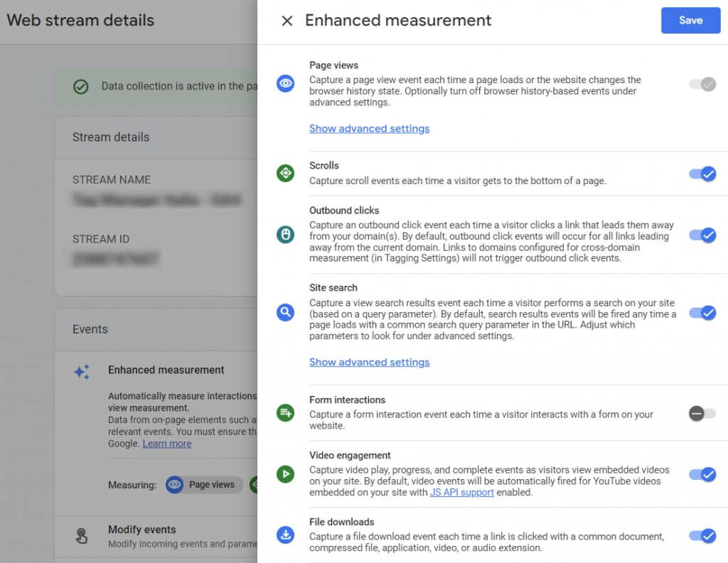728x563 pixels.
Task: Click the 'Measuring:' label
Action: click(x=132, y=485)
